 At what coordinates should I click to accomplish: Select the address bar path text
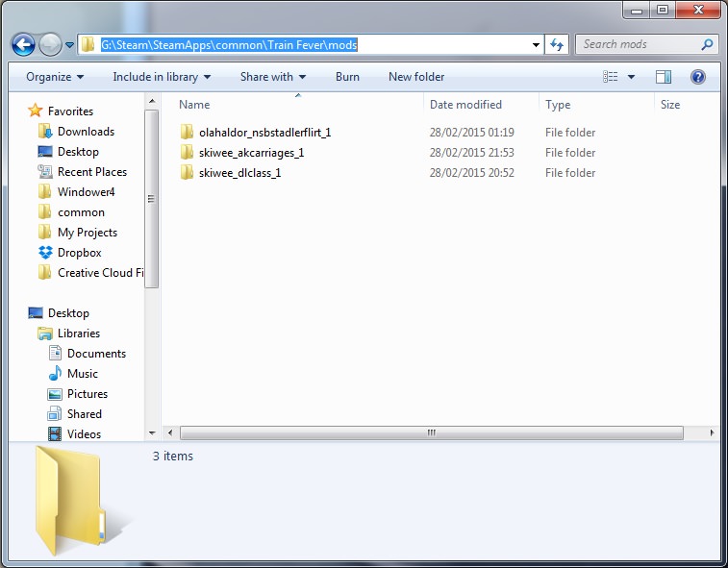pos(229,44)
